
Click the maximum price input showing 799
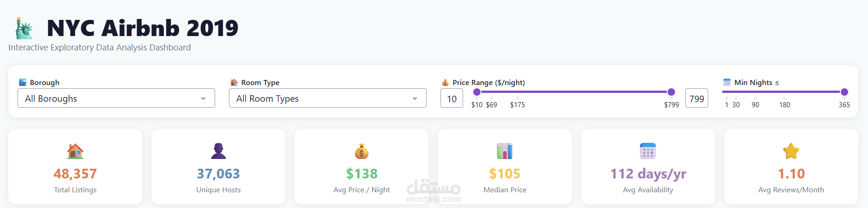696,98
